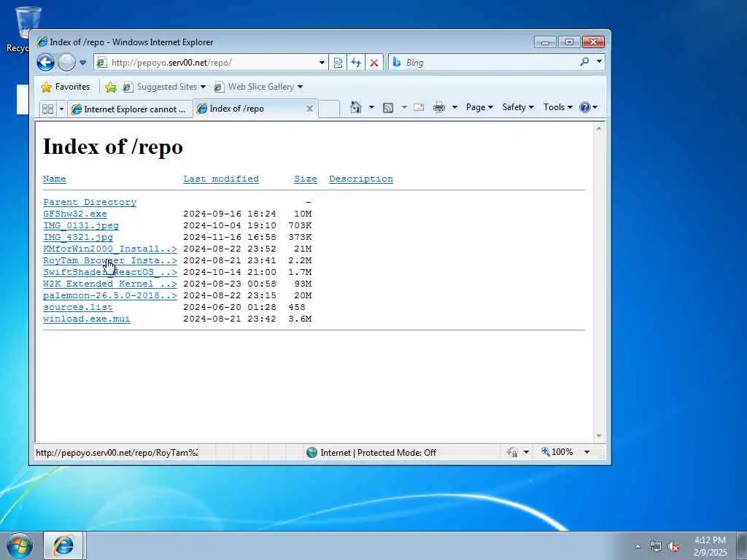Screen dimensions: 747x560
Task: Click the search magnifier icon
Action: pyautogui.click(x=584, y=62)
